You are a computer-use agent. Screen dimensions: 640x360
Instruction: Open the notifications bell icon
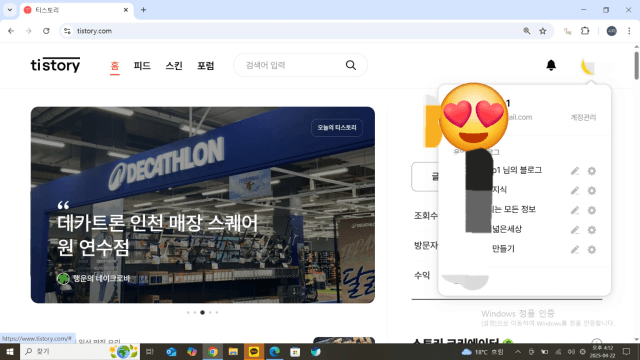tap(551, 65)
